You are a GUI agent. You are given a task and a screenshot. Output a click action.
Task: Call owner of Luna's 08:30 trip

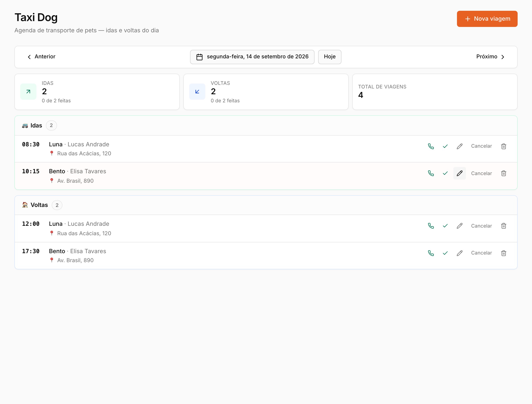[431, 146]
